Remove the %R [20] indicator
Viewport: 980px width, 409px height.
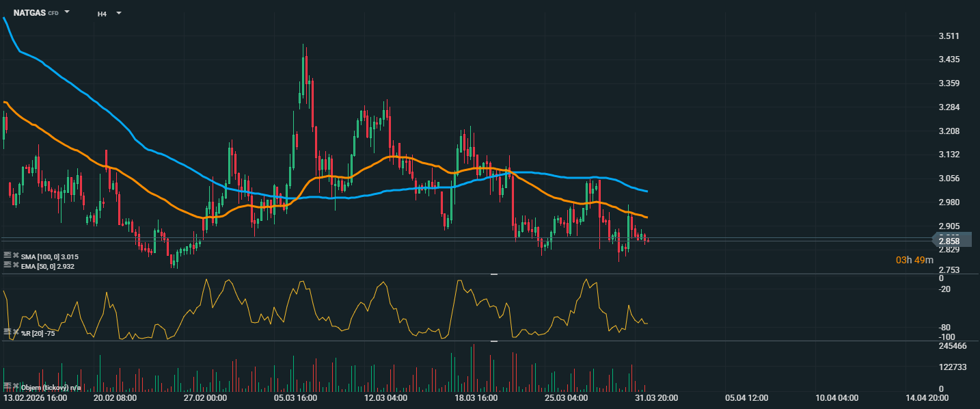(x=16, y=332)
